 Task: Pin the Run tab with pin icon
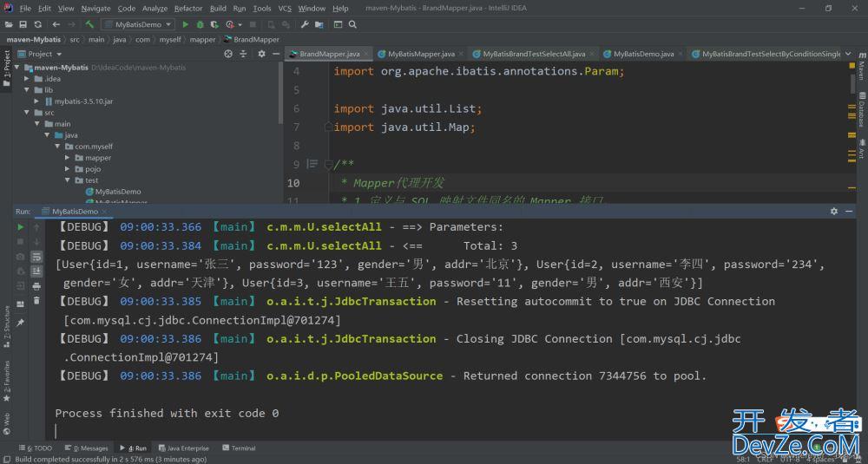[x=21, y=323]
